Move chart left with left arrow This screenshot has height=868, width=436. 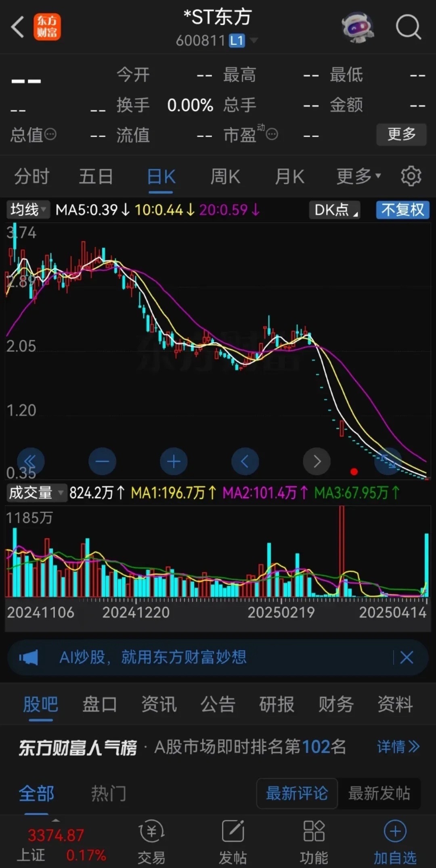(x=245, y=461)
